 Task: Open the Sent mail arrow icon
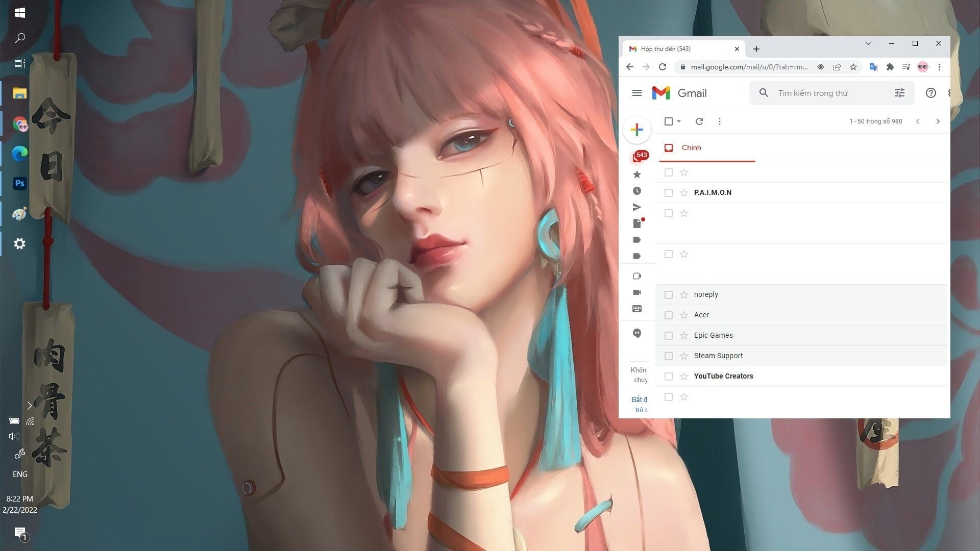pos(636,207)
